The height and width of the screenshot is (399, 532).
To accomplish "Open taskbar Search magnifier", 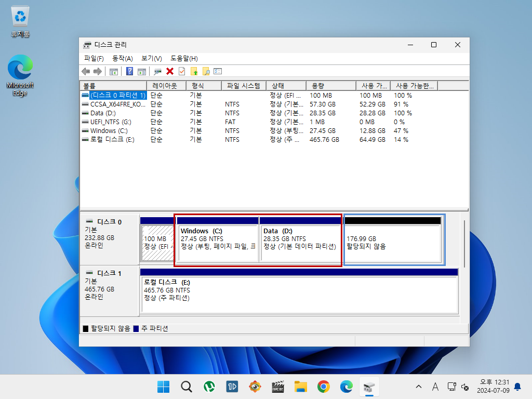I will point(187,387).
